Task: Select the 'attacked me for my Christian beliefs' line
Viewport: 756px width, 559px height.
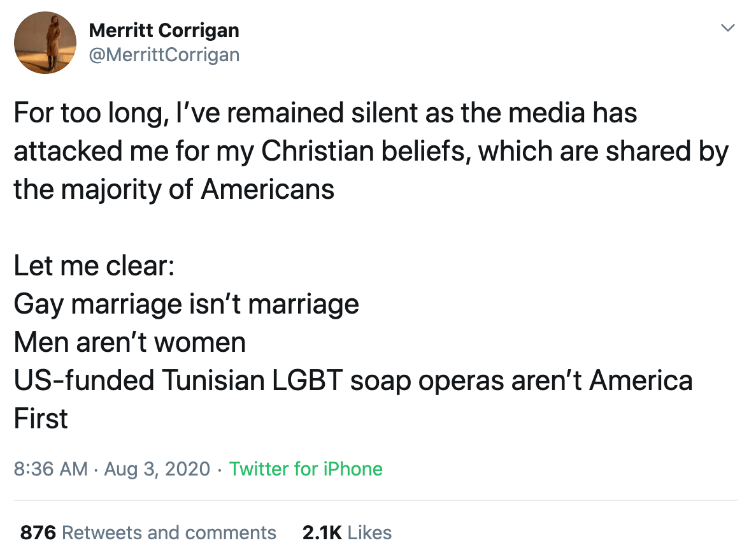Action: tap(371, 151)
